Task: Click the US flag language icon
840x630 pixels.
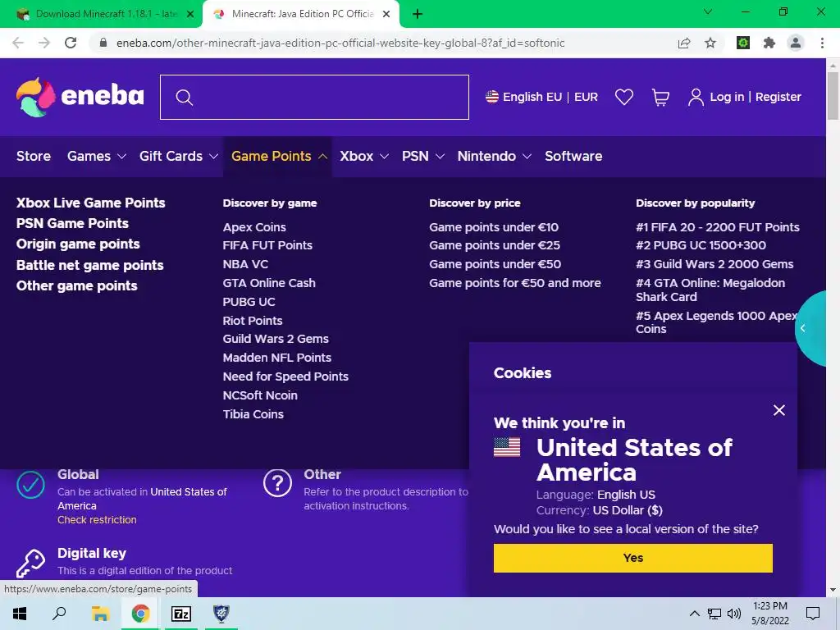Action: [492, 97]
